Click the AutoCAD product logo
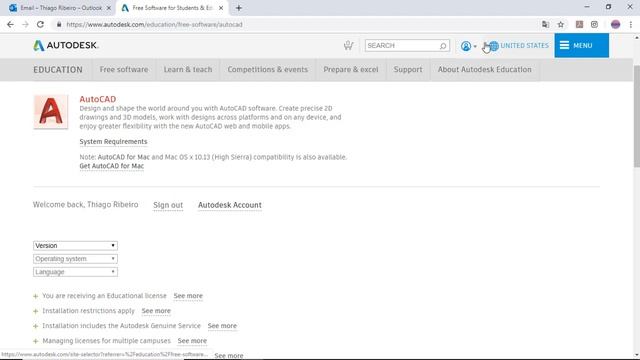Viewport: 640px width, 360px height. click(51, 111)
